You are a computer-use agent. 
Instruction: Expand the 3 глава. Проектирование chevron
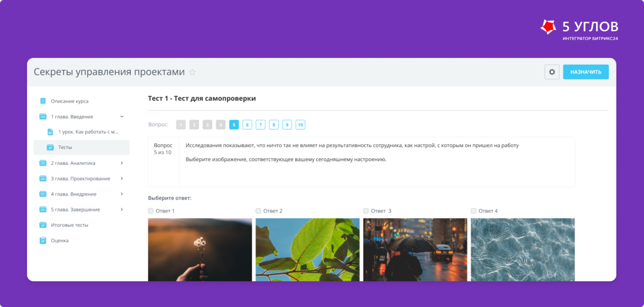pos(122,179)
